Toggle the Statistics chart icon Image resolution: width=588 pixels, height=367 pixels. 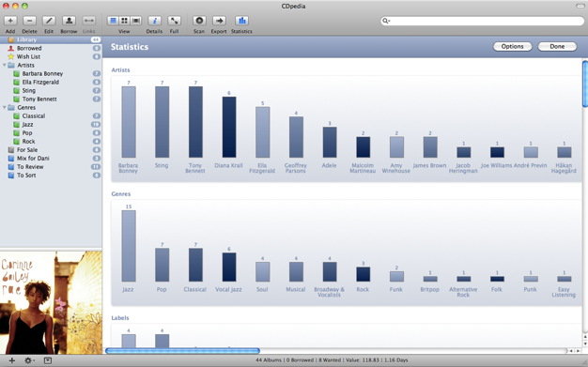(242, 21)
